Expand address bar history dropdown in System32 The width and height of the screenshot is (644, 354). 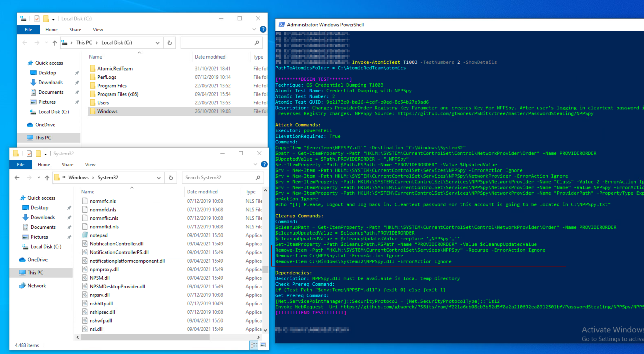pos(159,178)
